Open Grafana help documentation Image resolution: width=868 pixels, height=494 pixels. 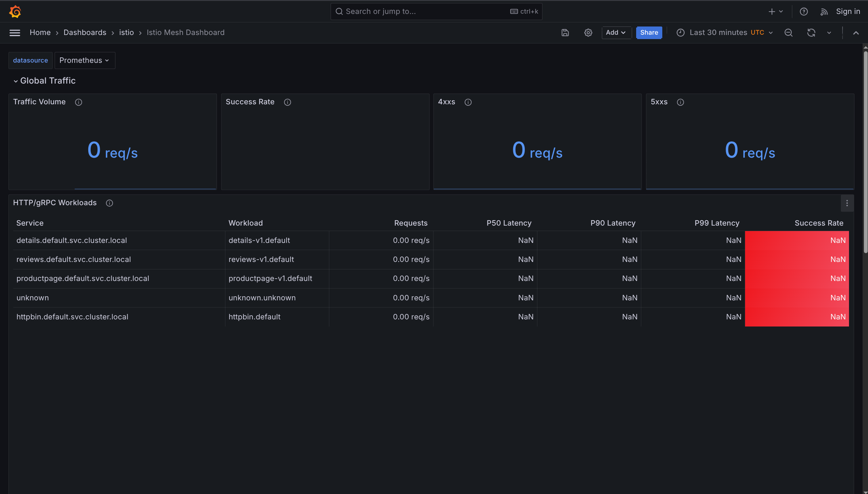[804, 11]
